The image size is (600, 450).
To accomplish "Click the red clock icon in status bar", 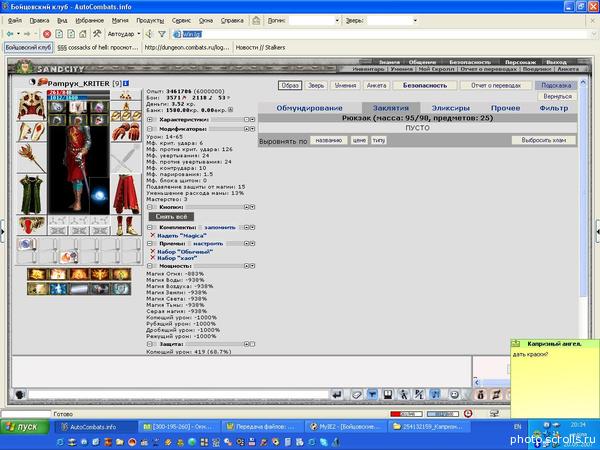I will point(468,414).
